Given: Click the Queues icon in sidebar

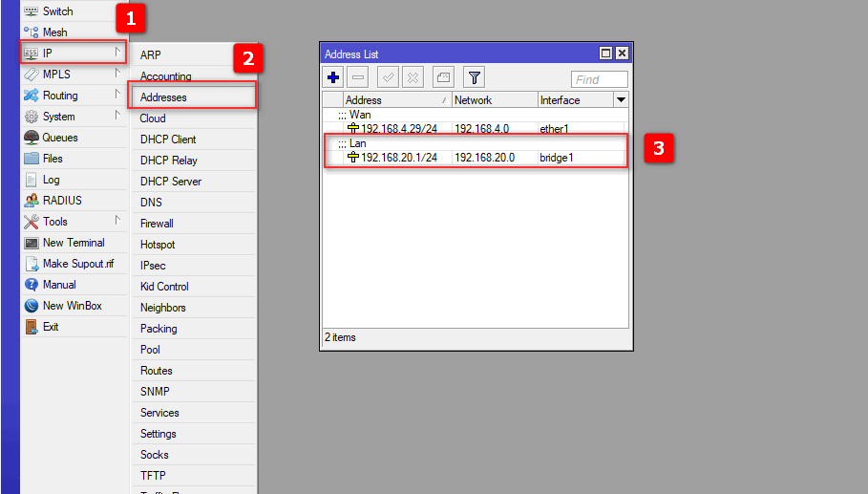Looking at the screenshot, I should (x=32, y=138).
